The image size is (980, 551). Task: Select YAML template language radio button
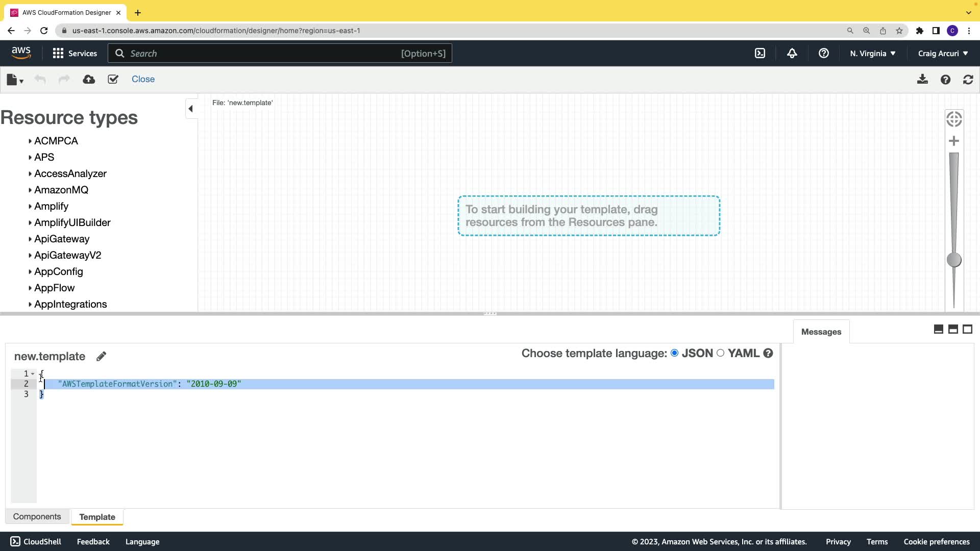[x=720, y=353]
